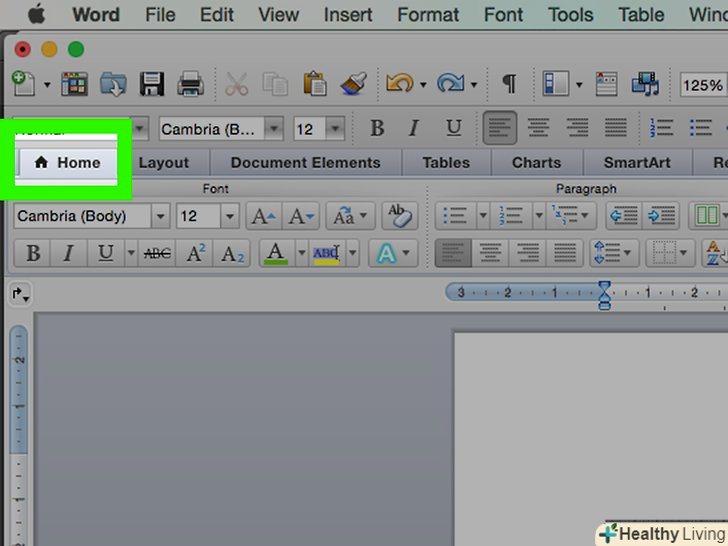Click the Open document folder icon

[x=113, y=84]
